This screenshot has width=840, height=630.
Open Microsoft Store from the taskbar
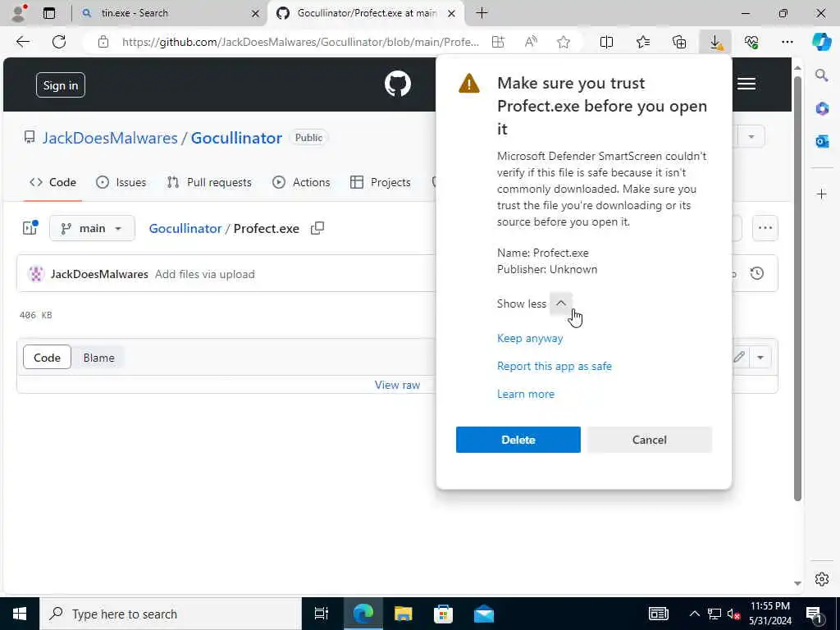click(x=443, y=614)
